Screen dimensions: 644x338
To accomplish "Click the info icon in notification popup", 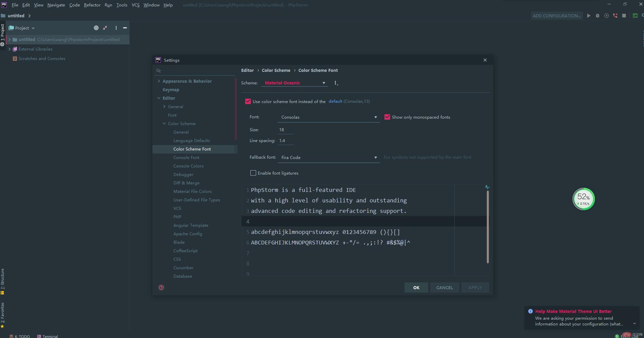I will [x=531, y=311].
